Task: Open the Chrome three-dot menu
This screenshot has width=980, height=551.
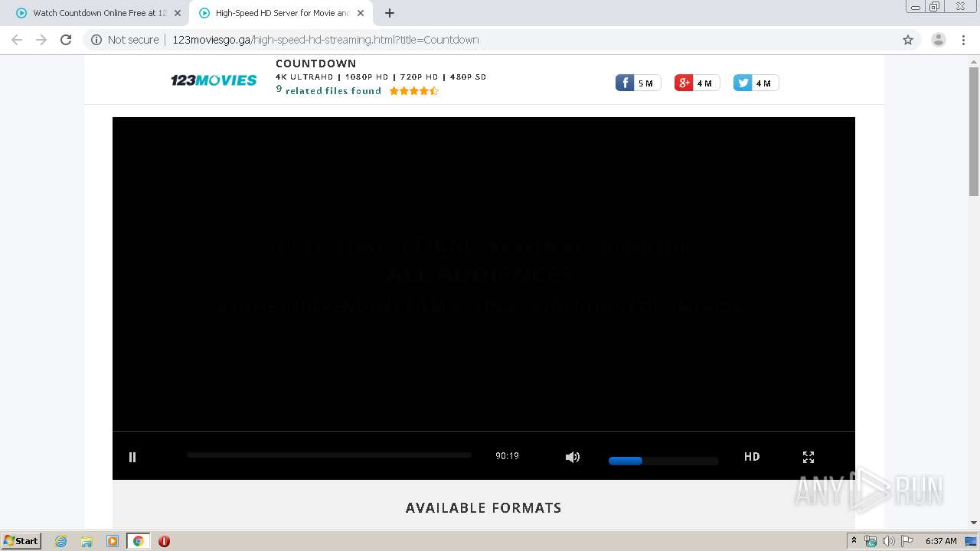Action: [964, 40]
